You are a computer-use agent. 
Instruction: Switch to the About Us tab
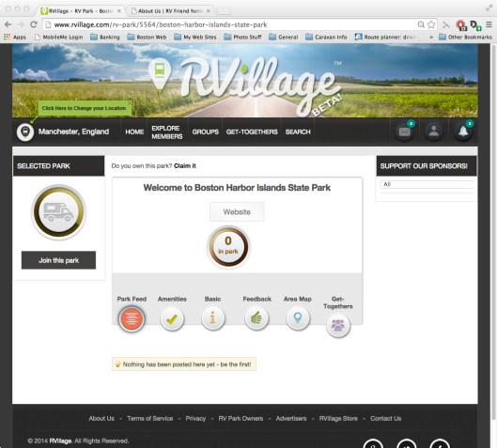171,11
